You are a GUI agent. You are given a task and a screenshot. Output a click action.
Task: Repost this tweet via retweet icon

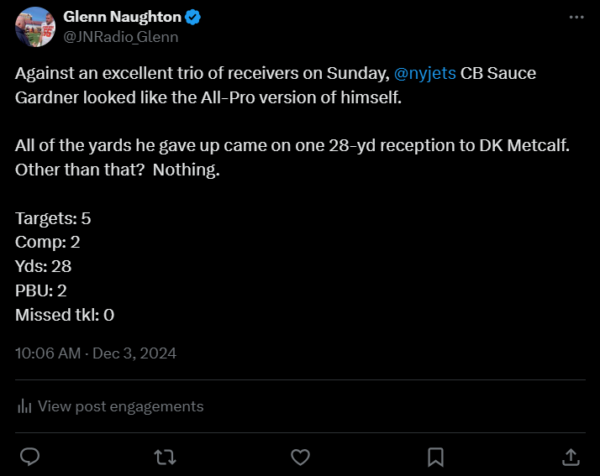pos(165,456)
